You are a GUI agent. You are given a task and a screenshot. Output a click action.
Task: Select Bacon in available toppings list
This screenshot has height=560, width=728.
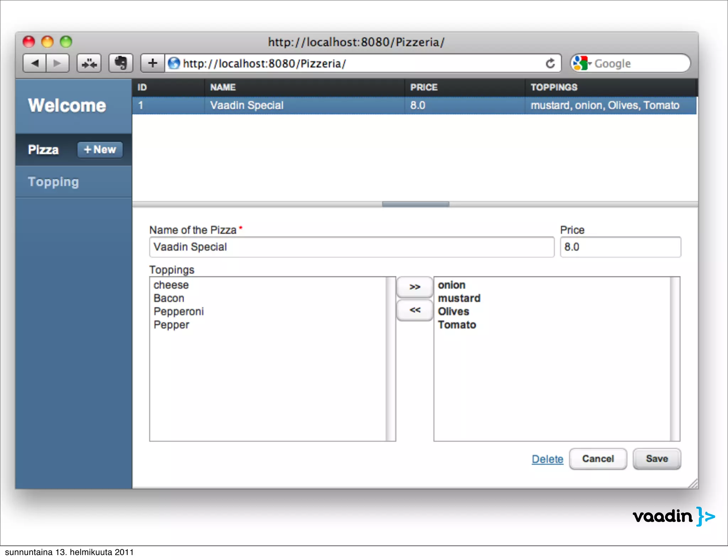pyautogui.click(x=169, y=298)
